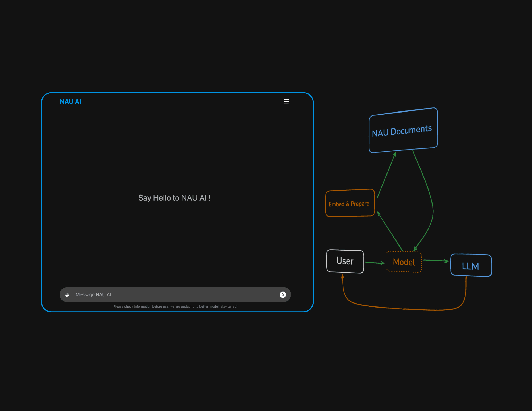The image size is (532, 411).
Task: Click the orange curved arrow LLM to User
Action: click(x=404, y=309)
